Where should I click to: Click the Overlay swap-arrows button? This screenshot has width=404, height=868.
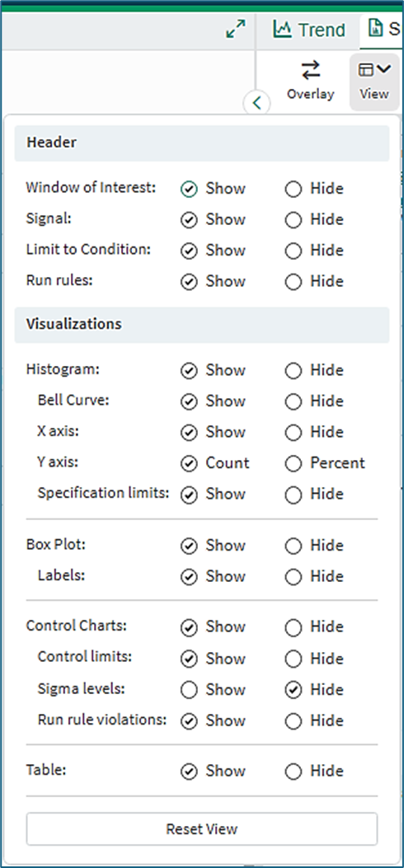[x=311, y=81]
